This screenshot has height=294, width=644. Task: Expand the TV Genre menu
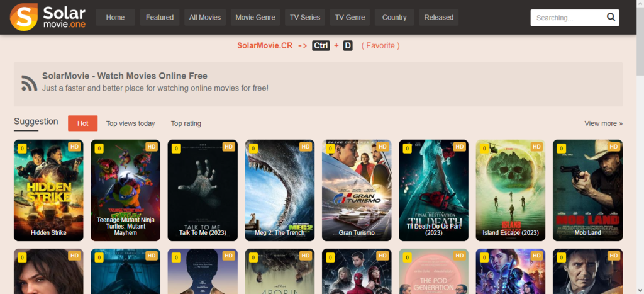pyautogui.click(x=350, y=17)
